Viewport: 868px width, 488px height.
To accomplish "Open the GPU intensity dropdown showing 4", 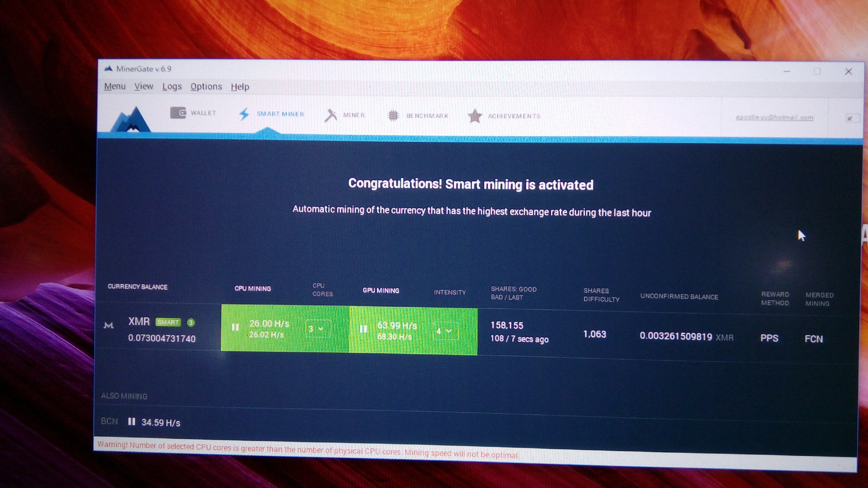I will 446,331.
